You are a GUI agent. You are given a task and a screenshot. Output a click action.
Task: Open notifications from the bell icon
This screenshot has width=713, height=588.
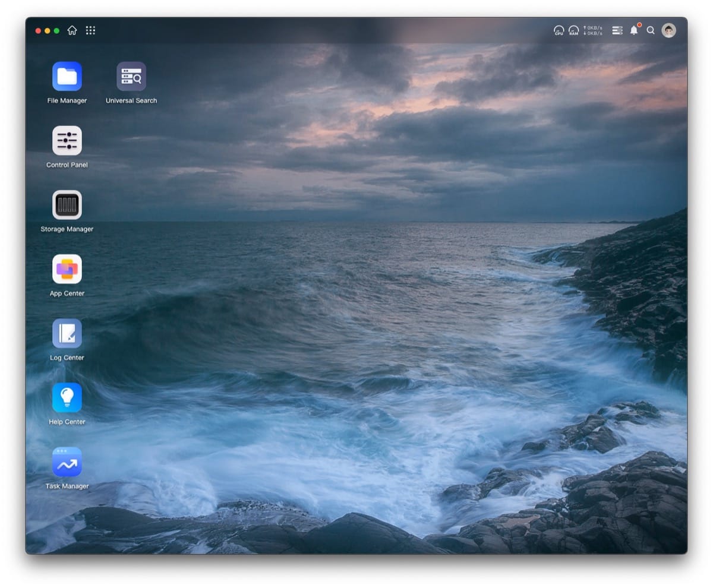[x=634, y=31]
